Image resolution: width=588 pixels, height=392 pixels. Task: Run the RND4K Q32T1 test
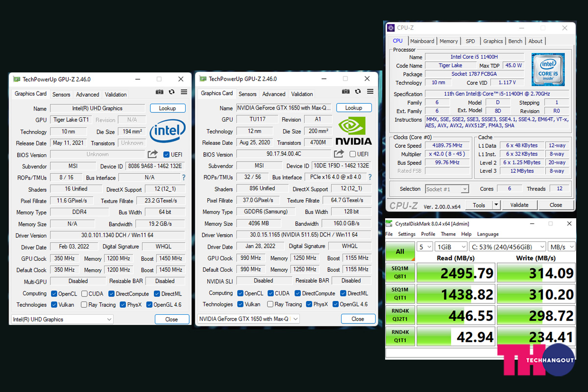click(400, 316)
